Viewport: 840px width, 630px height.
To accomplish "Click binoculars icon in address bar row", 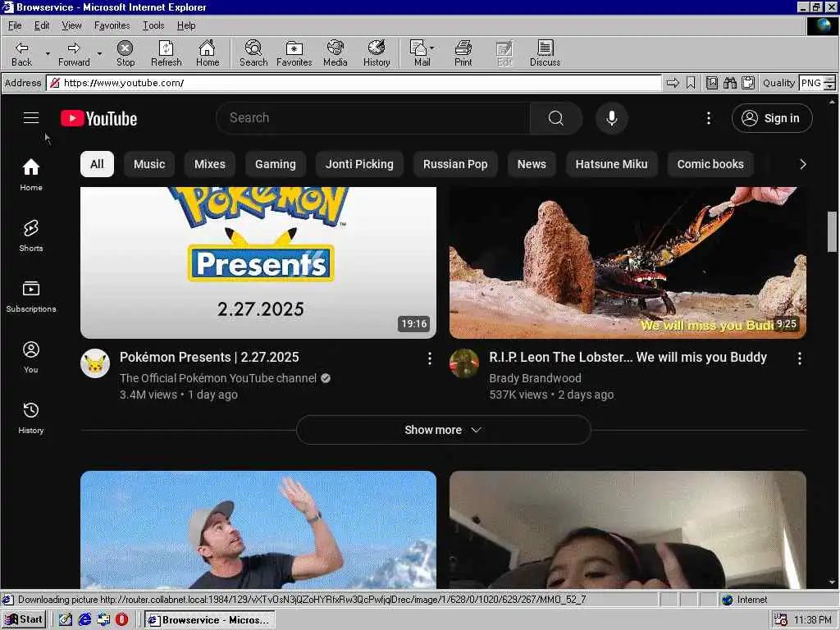I will click(x=729, y=83).
